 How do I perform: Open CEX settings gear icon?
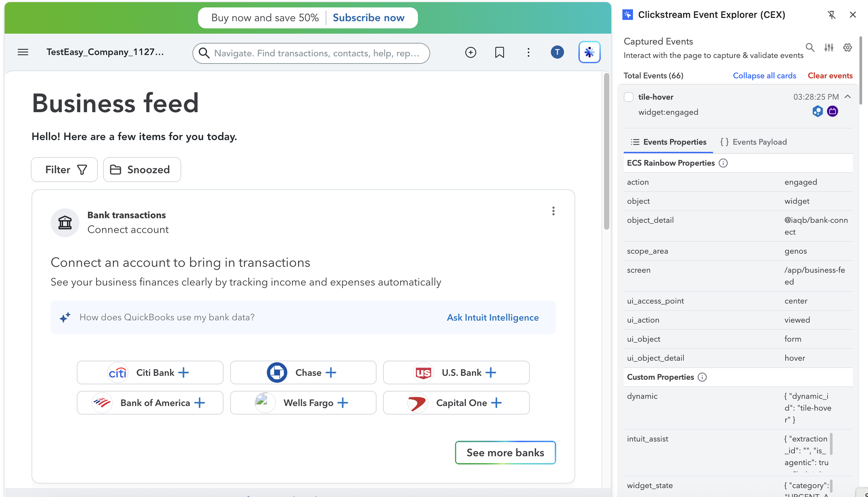848,47
